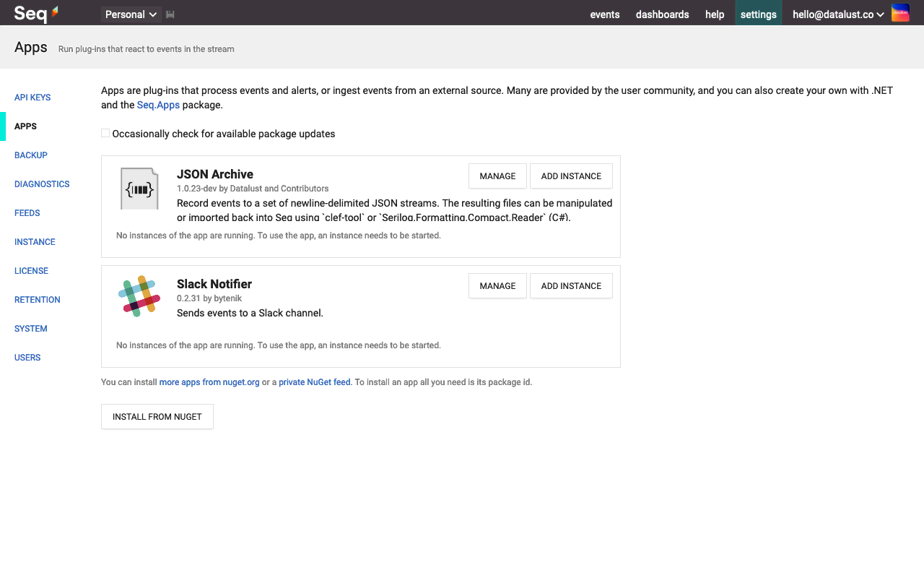
Task: Follow the Seq.Apps package link
Action: point(158,105)
